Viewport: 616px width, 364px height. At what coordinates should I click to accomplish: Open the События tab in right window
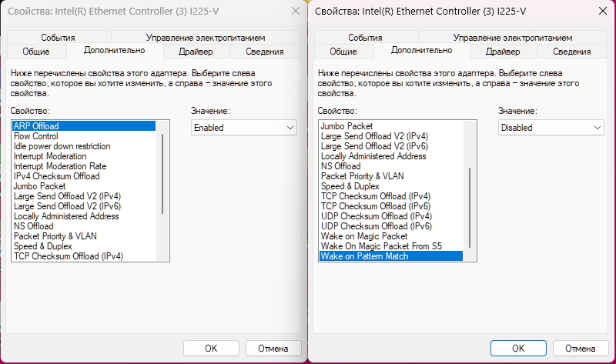[365, 37]
